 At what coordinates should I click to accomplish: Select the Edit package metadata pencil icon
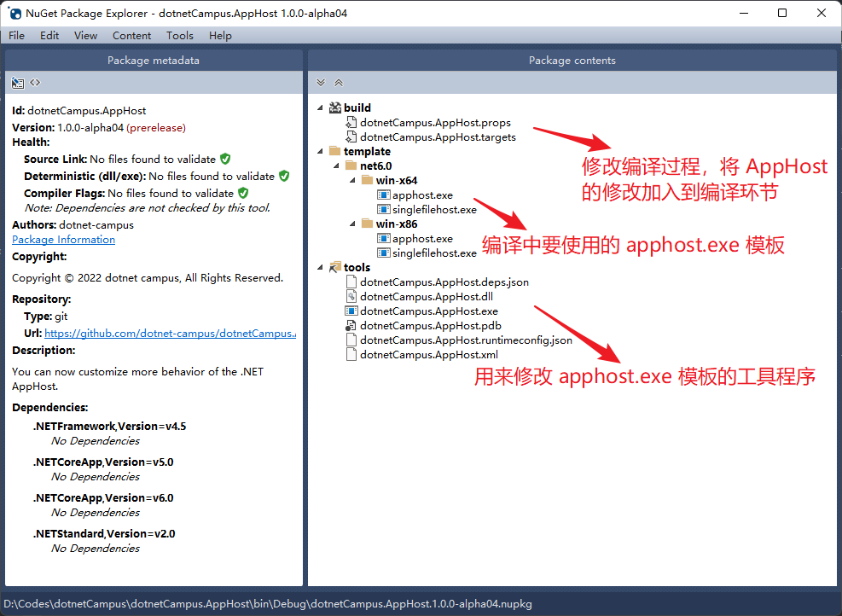click(17, 82)
